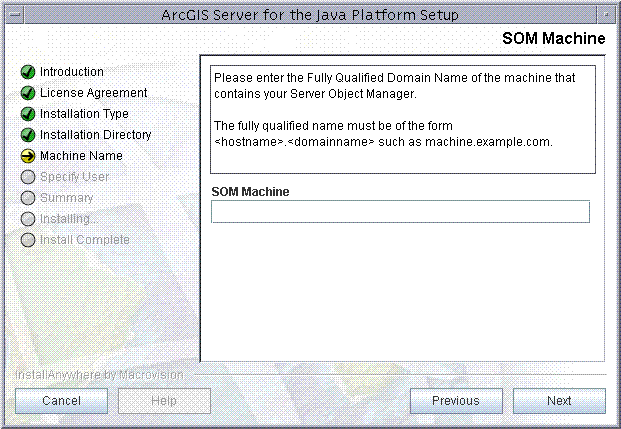
Task: Click the Fully Qualified Domain Name instructions box
Action: tap(403, 119)
